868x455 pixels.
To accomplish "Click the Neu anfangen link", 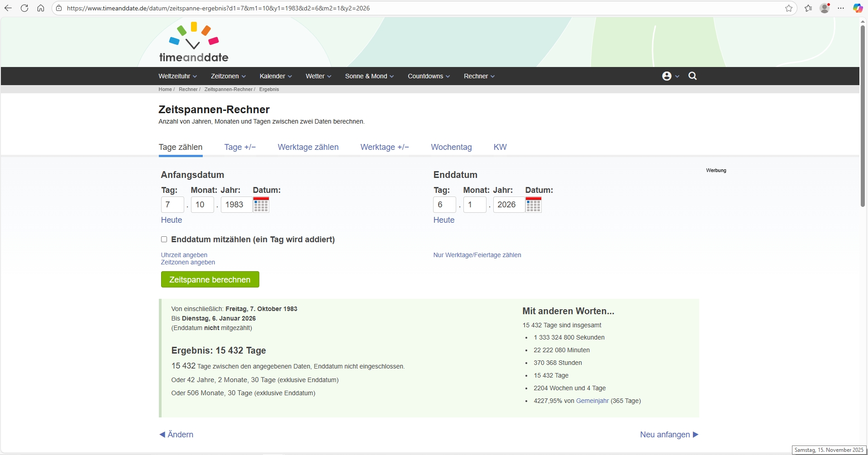I will pos(669,435).
